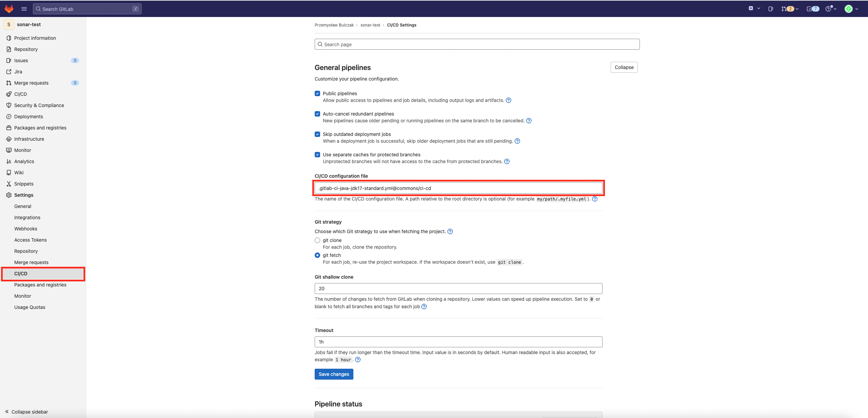Click the double-chevron Collapse sidebar icon

(x=7, y=412)
